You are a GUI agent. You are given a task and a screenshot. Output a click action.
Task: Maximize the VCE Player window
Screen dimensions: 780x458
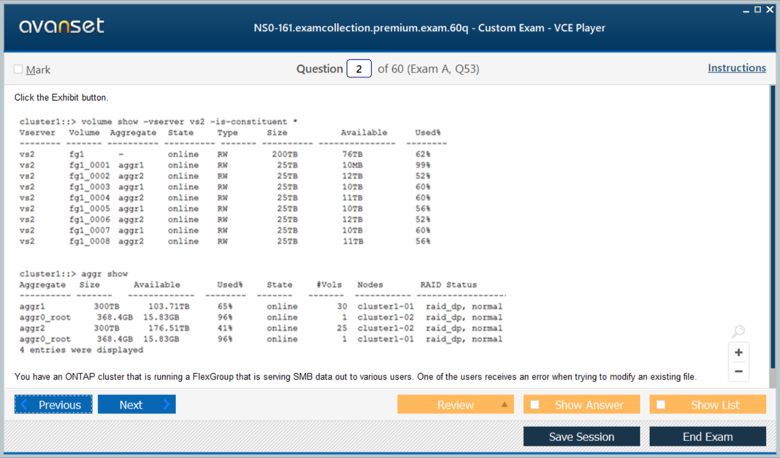tap(757, 9)
